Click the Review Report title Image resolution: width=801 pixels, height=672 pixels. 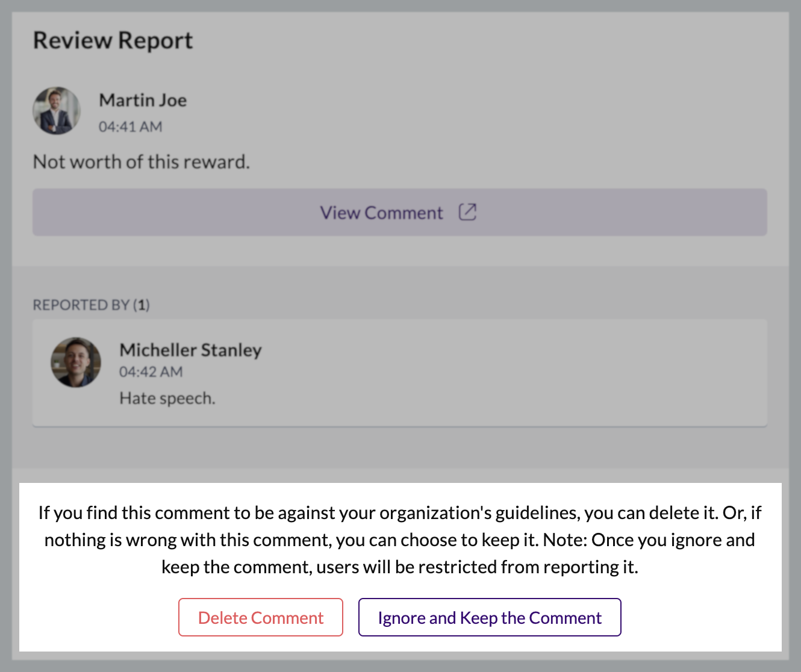pyautogui.click(x=113, y=40)
